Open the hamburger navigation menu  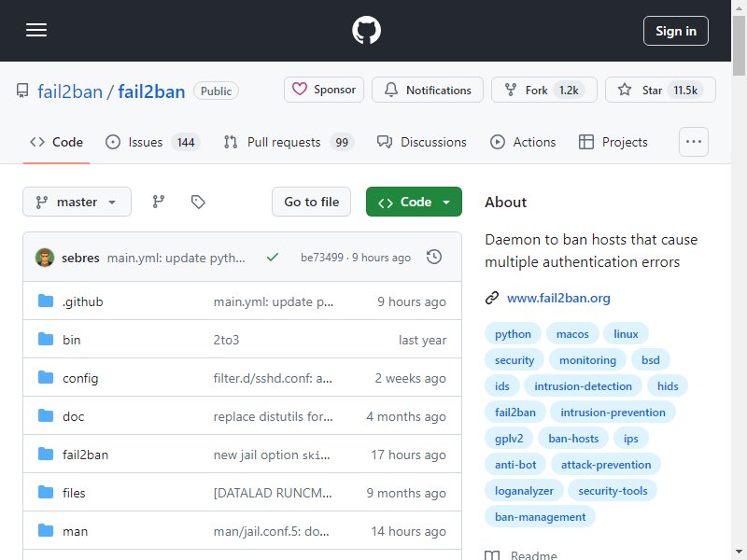(36, 31)
